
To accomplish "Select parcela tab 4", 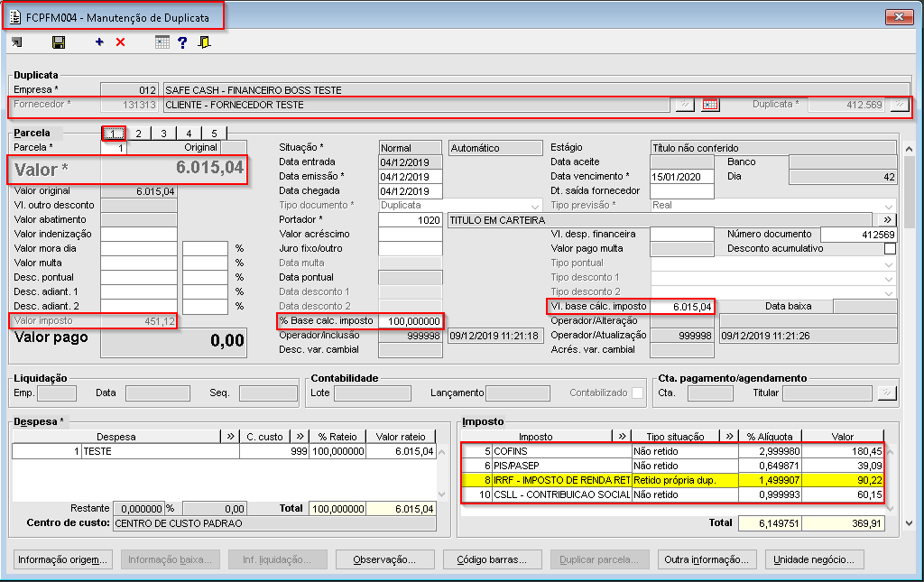I will click(x=189, y=134).
